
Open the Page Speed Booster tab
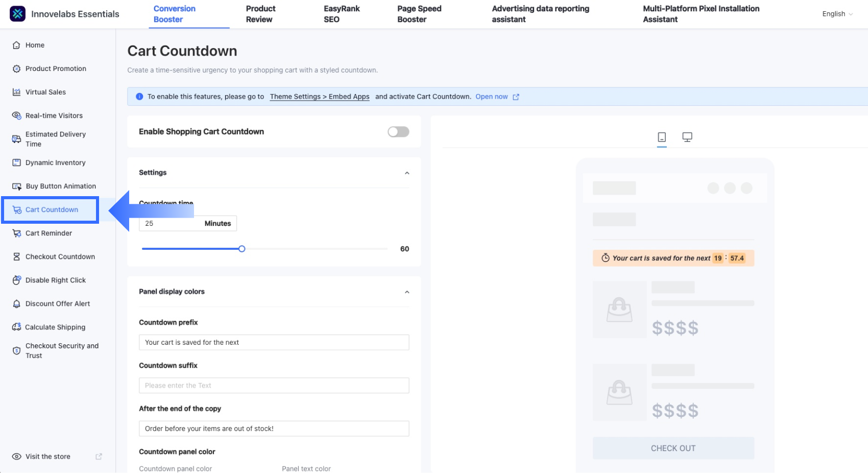coord(419,14)
